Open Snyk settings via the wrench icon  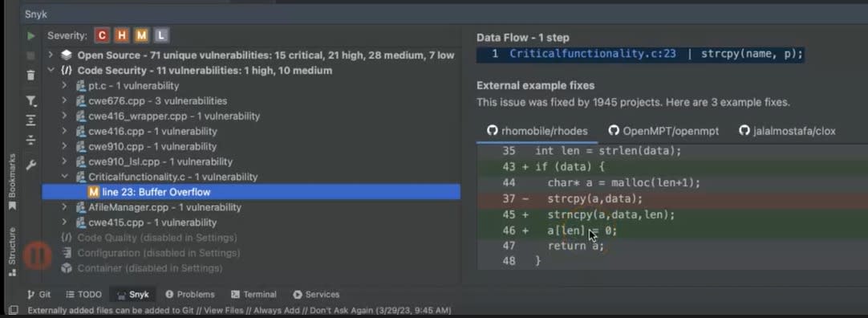[x=31, y=165]
